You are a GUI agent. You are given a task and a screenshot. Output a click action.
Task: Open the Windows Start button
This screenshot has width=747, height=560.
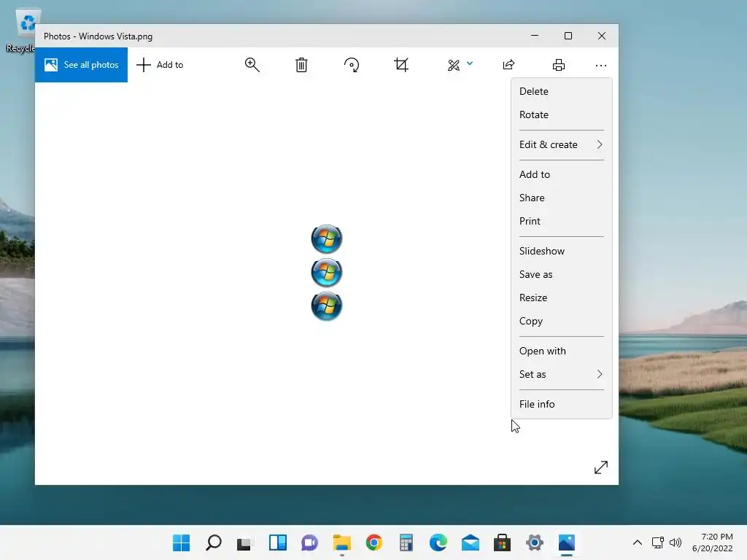(181, 542)
